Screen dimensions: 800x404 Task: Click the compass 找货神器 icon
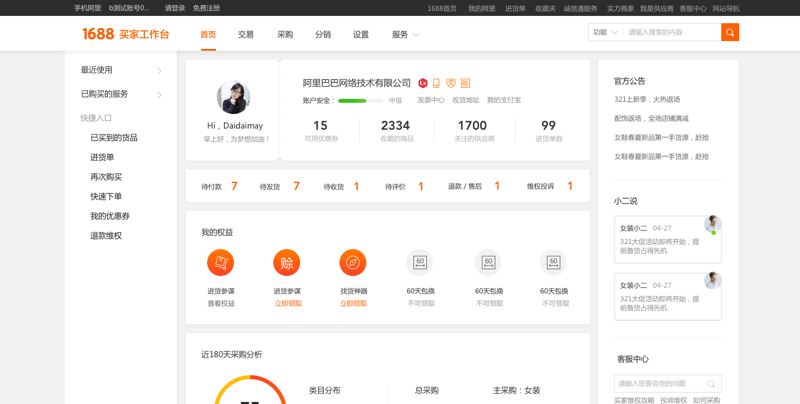(x=353, y=263)
